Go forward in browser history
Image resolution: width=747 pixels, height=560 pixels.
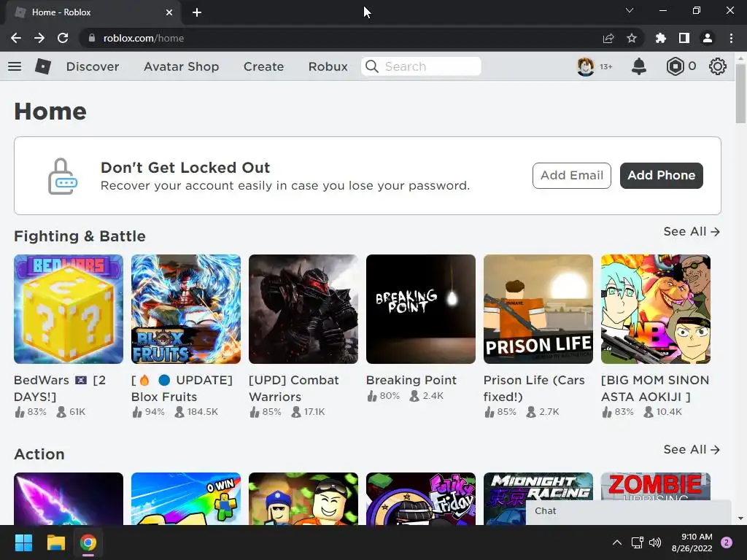click(39, 38)
